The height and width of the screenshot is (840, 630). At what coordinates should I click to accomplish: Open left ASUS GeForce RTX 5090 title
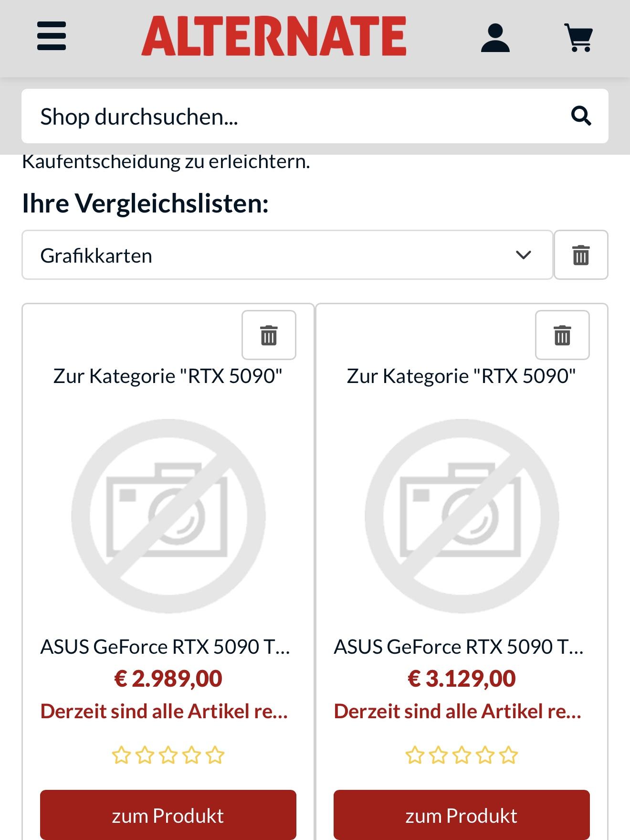pyautogui.click(x=166, y=647)
